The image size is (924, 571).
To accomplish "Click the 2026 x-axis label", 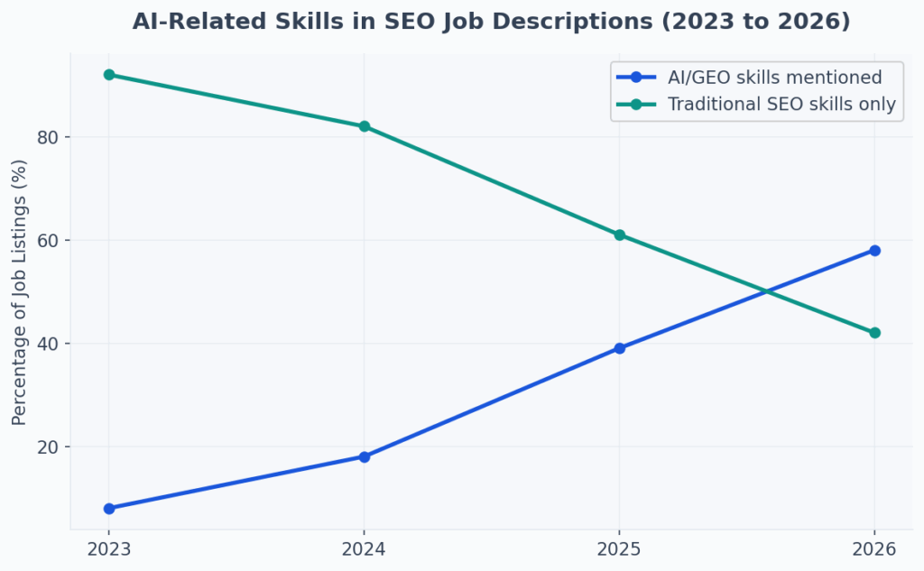I will point(874,549).
